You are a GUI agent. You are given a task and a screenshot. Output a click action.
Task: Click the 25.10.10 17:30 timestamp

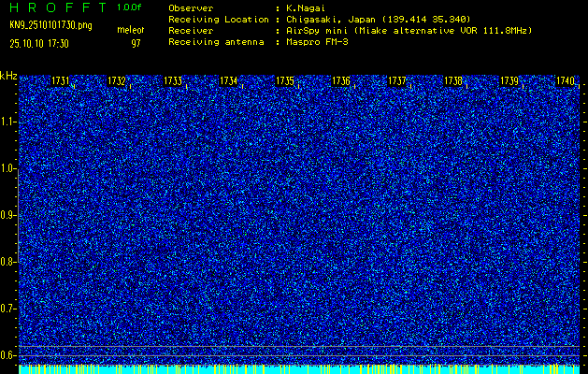(44, 43)
